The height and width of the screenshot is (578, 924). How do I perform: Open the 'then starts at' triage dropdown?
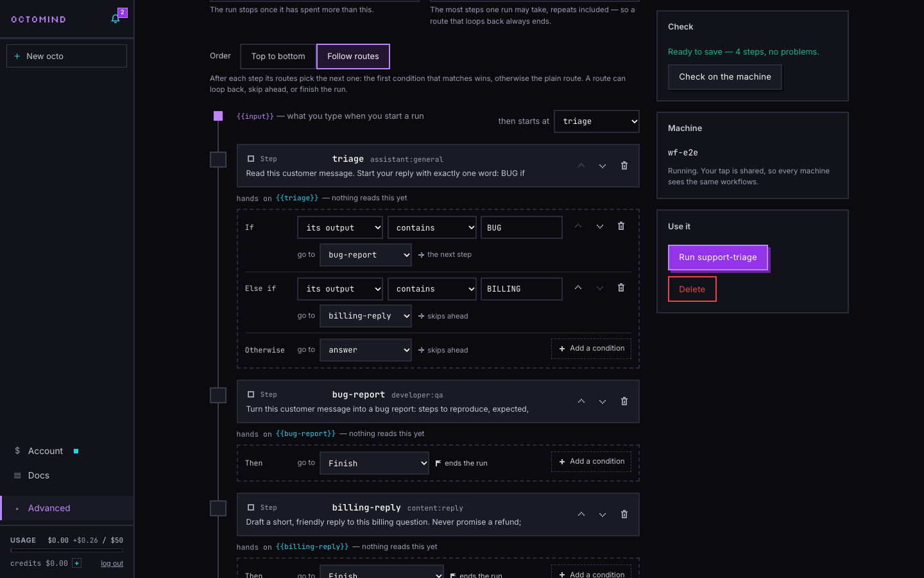597,121
